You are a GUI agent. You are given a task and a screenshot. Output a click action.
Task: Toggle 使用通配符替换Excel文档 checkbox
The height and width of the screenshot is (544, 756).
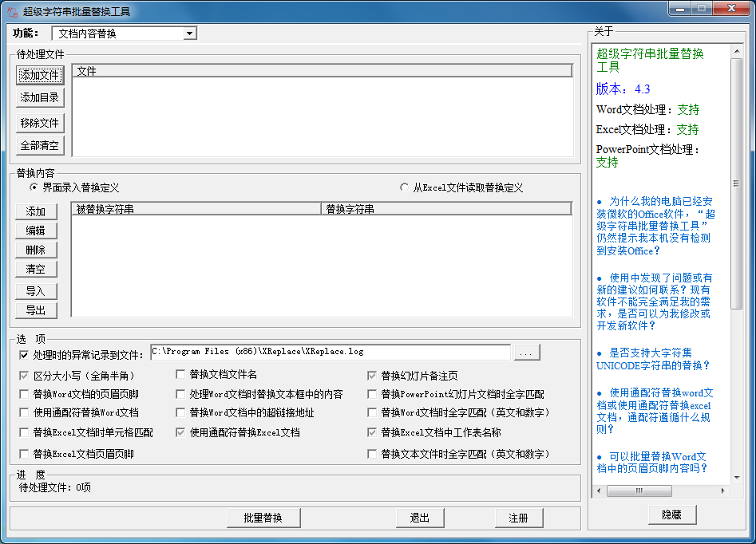180,432
